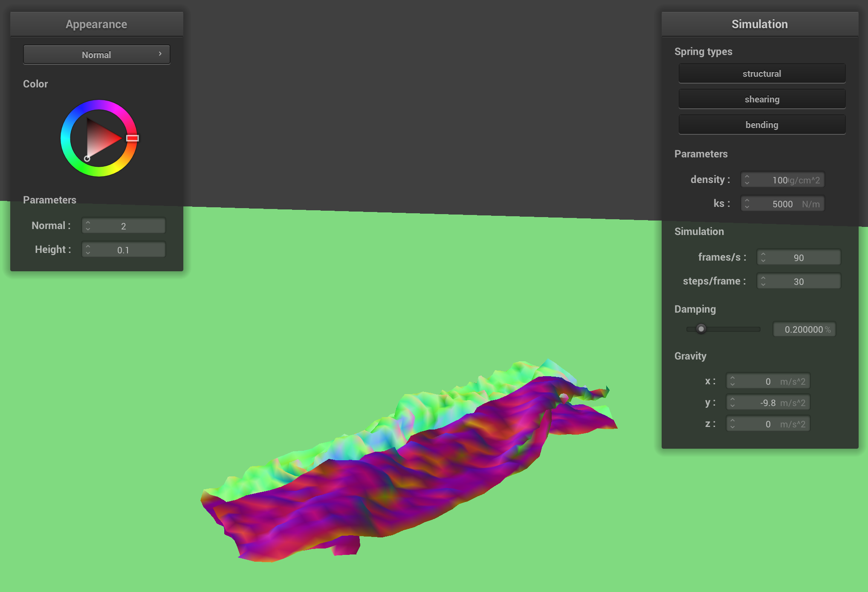868x592 pixels.
Task: Increase the Height value with up arrow
Action: pyautogui.click(x=88, y=246)
